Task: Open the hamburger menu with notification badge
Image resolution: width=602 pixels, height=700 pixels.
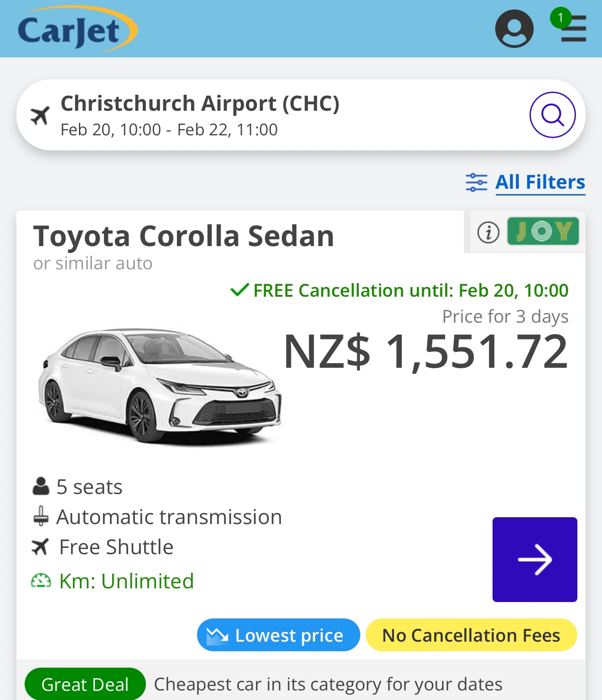Action: point(573,29)
